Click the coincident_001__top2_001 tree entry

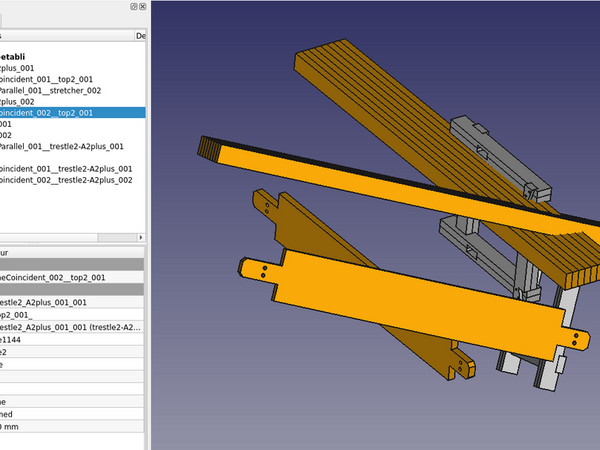tap(50, 80)
